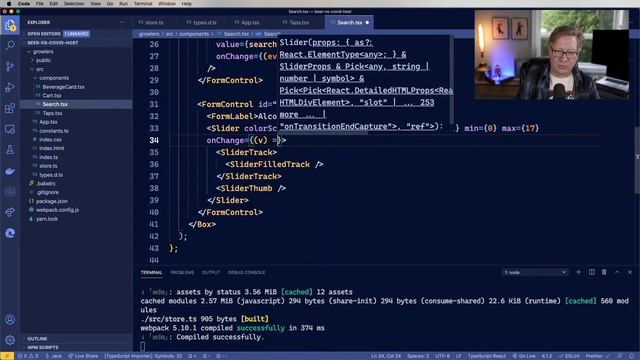Open .babelrc file
Image resolution: width=640 pixels, height=360 pixels.
(x=46, y=184)
